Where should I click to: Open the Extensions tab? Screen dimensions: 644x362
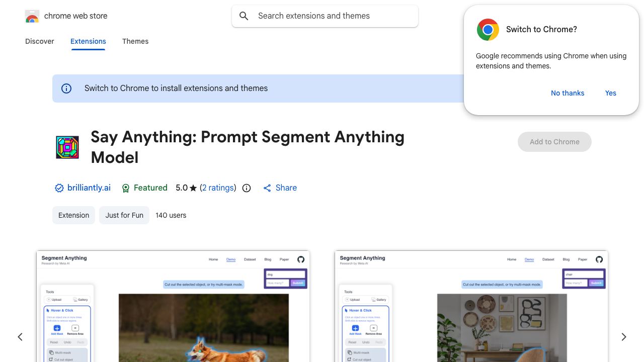point(88,41)
